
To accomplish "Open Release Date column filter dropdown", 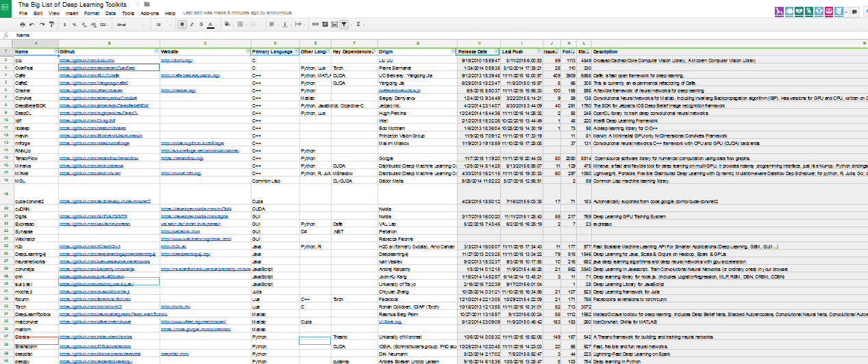I will tap(497, 51).
